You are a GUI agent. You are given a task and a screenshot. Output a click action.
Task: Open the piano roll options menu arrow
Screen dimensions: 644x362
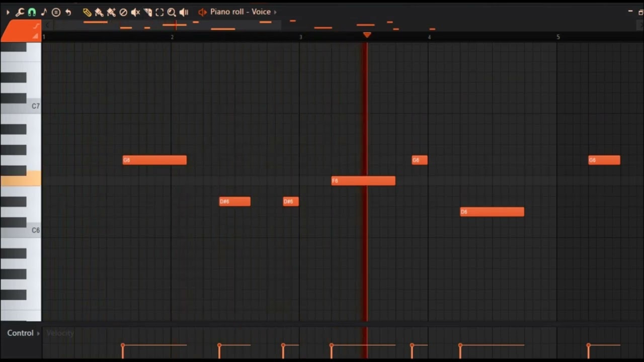tap(8, 12)
